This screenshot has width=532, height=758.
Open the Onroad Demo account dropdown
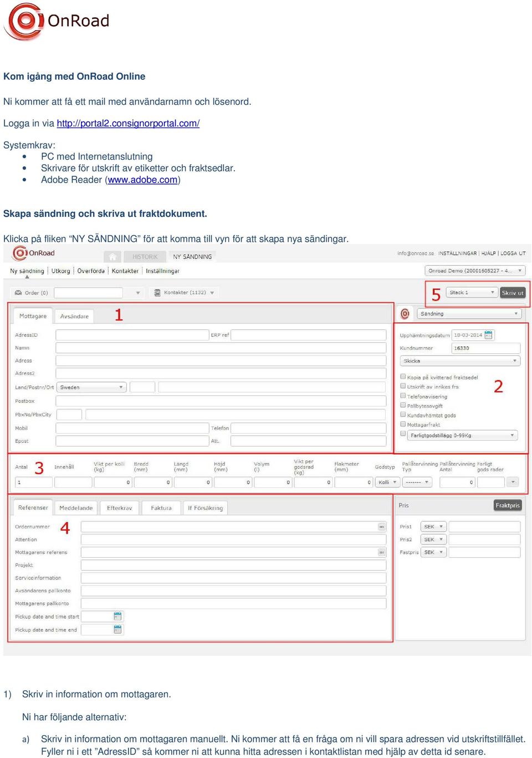tap(475, 271)
